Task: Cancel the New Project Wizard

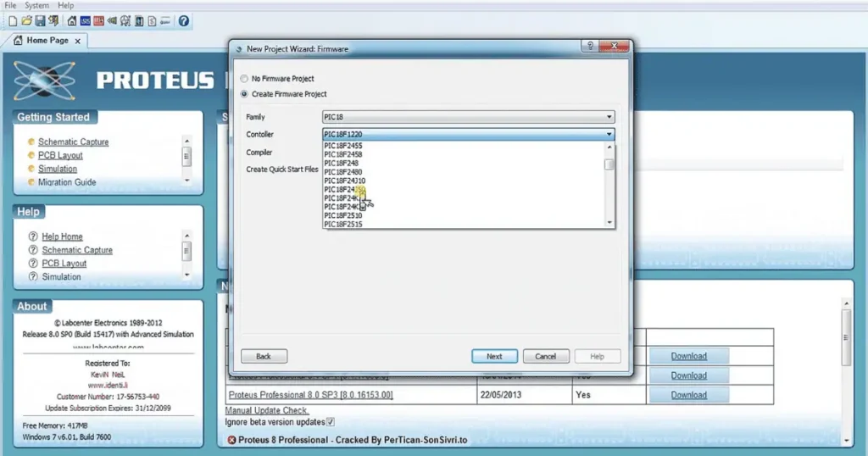Action: pos(546,356)
